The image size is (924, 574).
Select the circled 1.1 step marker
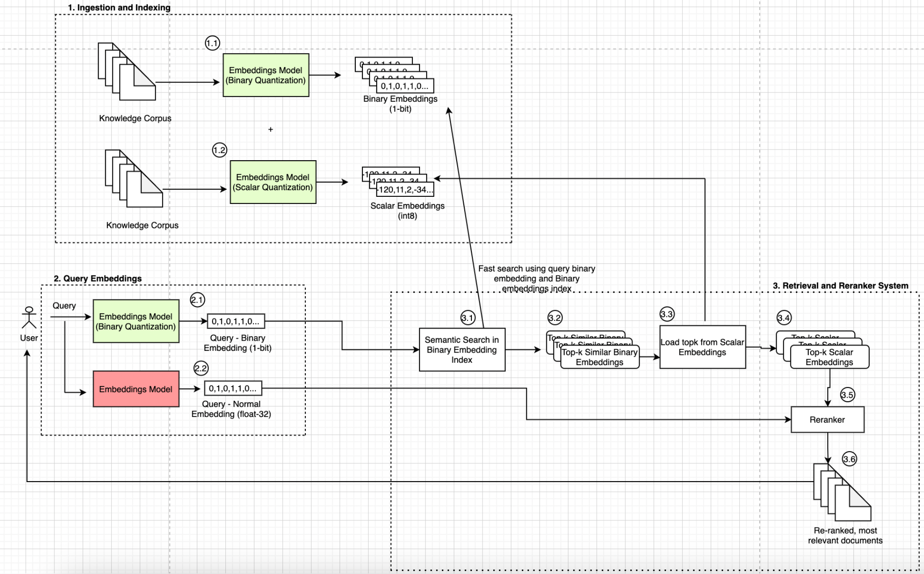pos(212,43)
